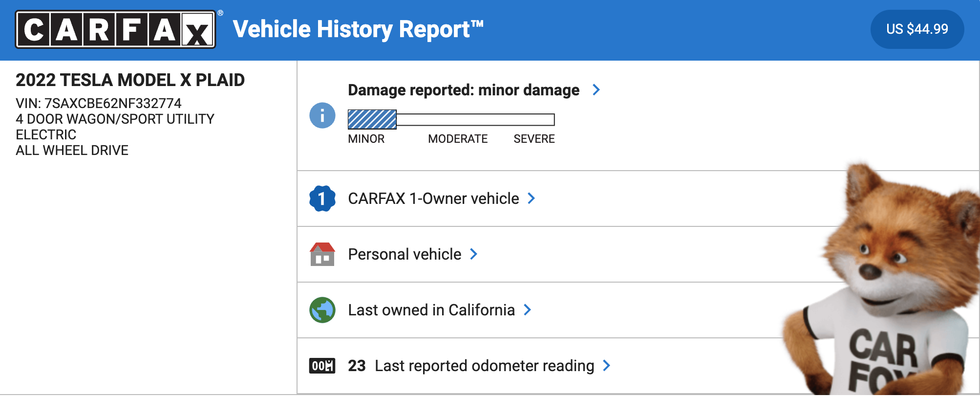
Task: Open the CARFAX 1-Owner vehicle link
Action: click(x=433, y=199)
